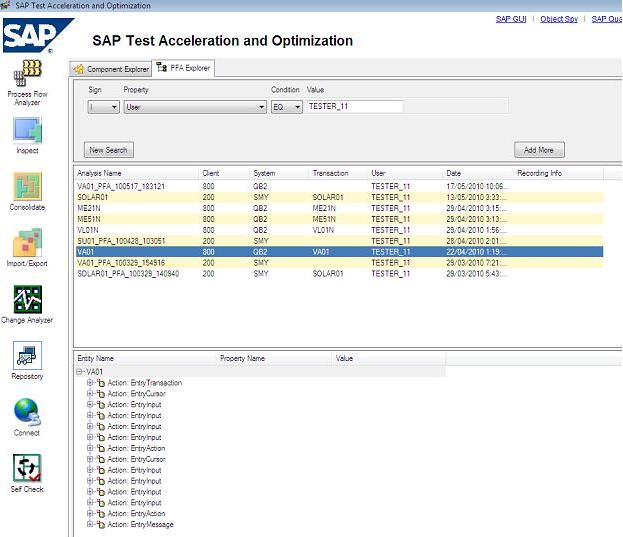The width and height of the screenshot is (623, 537).
Task: Select the VA01_PFA_100329_154916 analysis row
Action: pos(339,263)
